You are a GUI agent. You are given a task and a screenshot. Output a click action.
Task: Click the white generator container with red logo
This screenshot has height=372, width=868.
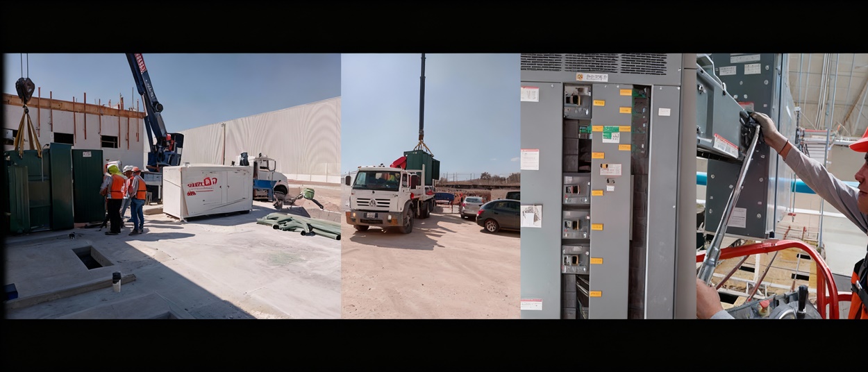[x=207, y=190]
